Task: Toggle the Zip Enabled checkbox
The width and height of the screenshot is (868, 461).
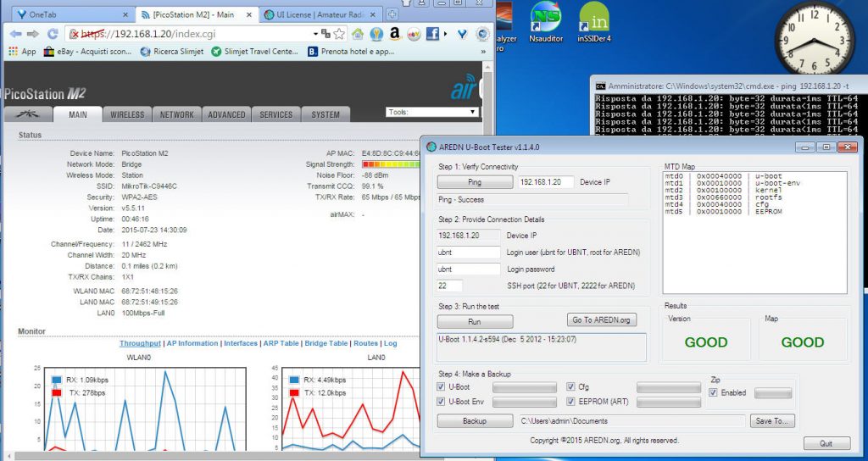Action: point(714,392)
